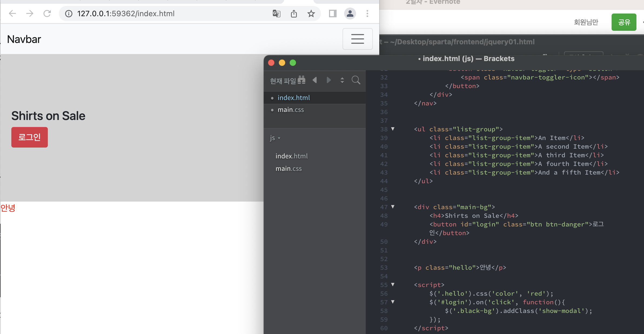Image resolution: width=644 pixels, height=334 pixels.
Task: Select index.html in working files
Action: tap(315, 98)
